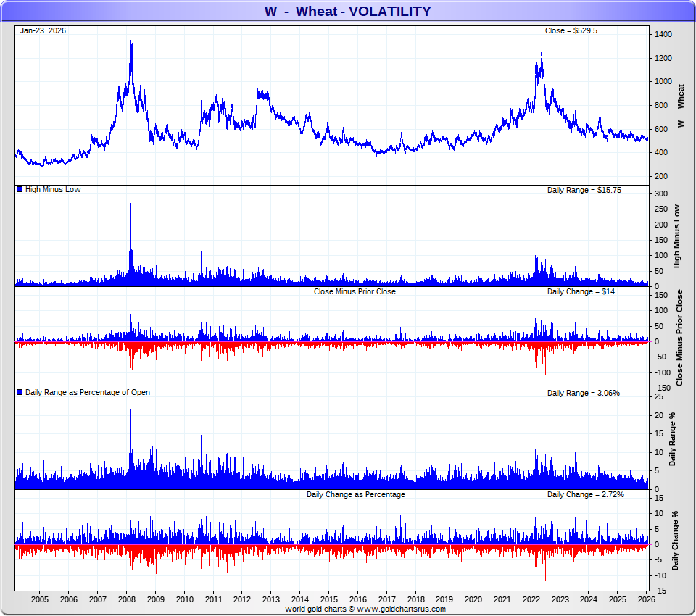Click the 'Daily Range %' vertical axis title
The width and height of the screenshot is (696, 616).
click(x=673, y=440)
